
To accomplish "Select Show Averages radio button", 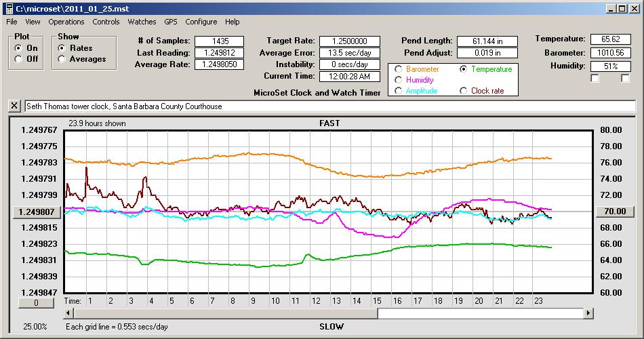I will (62, 59).
